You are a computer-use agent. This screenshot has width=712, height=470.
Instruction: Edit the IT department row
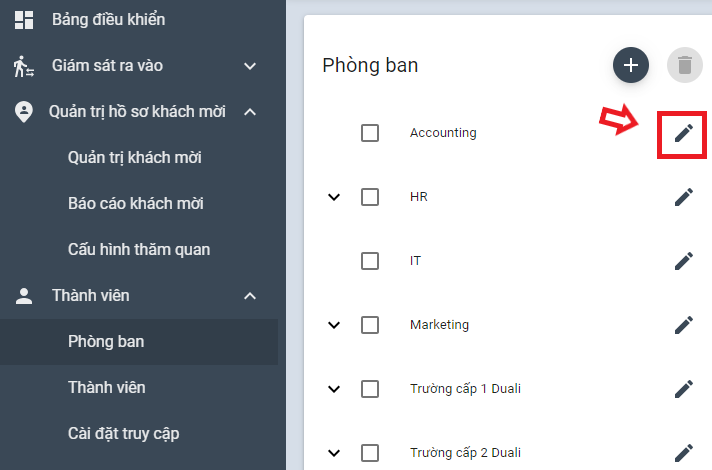[x=683, y=261]
